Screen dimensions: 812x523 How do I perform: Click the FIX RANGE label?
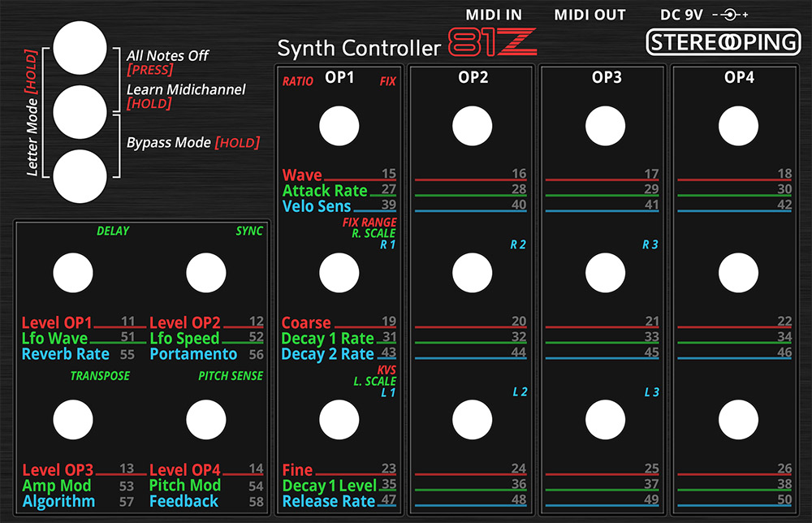[369, 223]
